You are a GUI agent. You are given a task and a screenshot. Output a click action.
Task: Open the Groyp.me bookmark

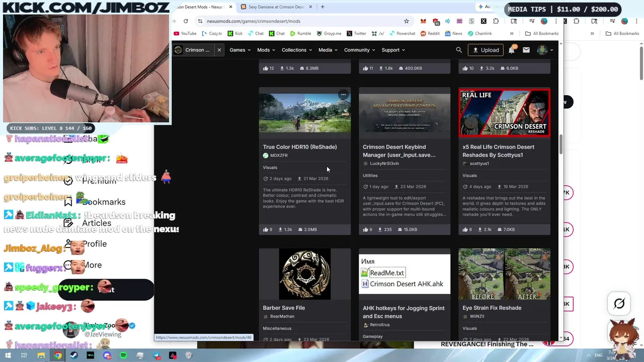coord(329,34)
